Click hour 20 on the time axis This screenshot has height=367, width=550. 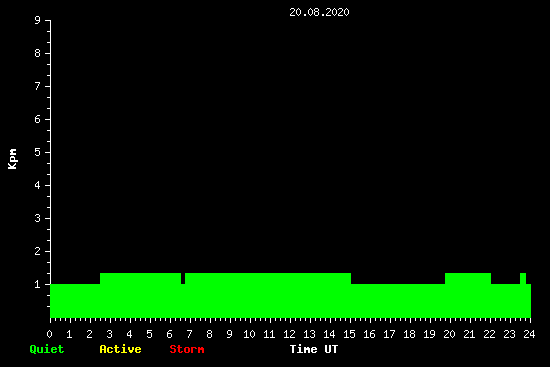coord(449,334)
